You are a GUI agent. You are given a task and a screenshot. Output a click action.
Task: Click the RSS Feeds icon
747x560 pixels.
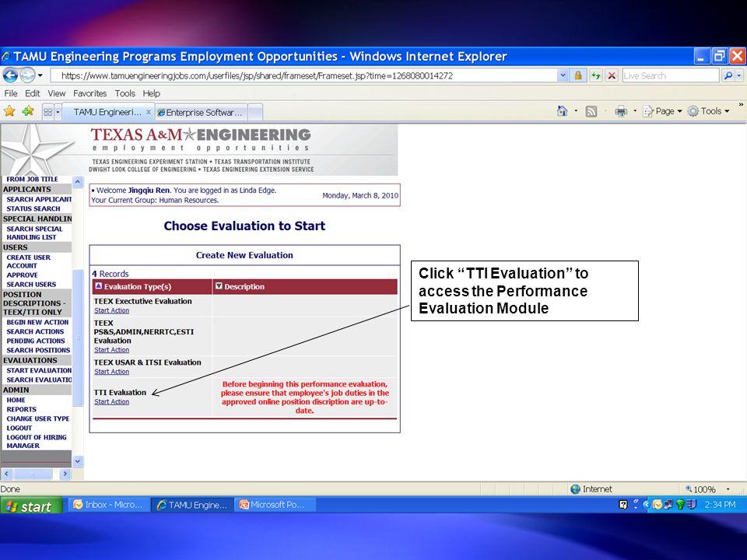[591, 111]
